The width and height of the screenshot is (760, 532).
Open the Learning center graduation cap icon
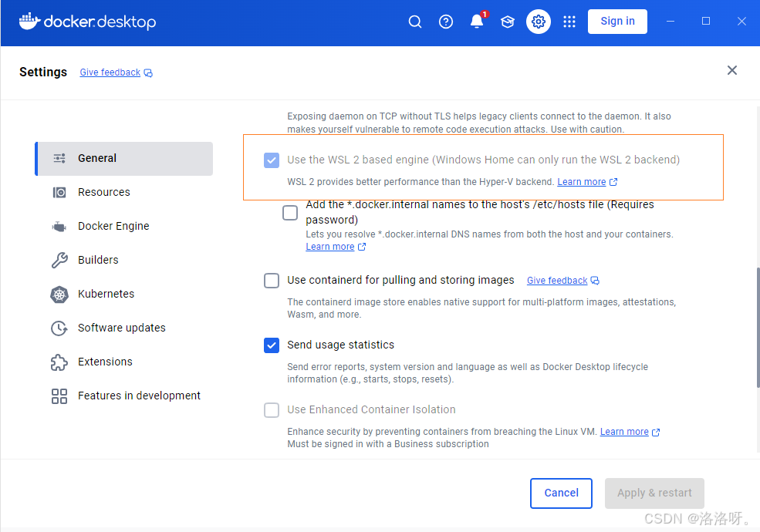(508, 22)
